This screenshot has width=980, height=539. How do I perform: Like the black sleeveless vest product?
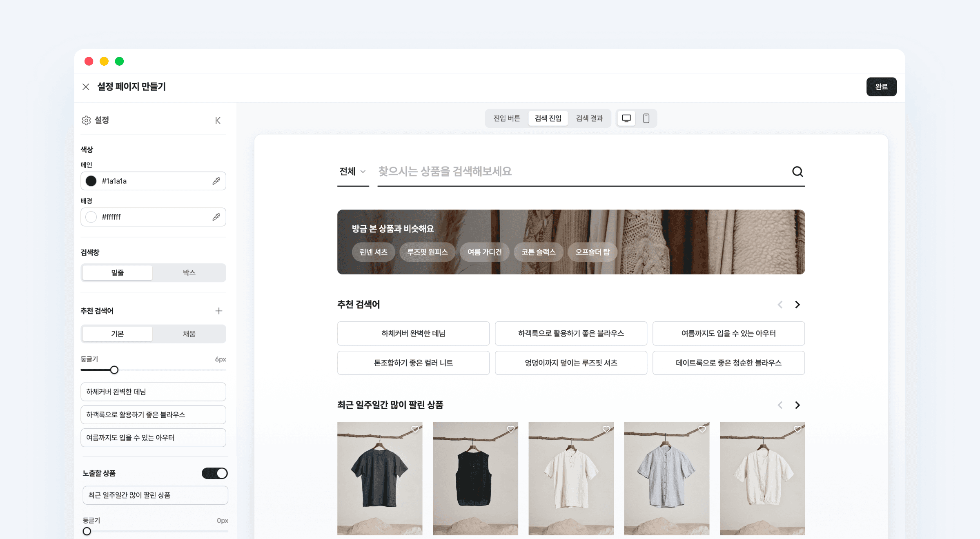point(510,429)
